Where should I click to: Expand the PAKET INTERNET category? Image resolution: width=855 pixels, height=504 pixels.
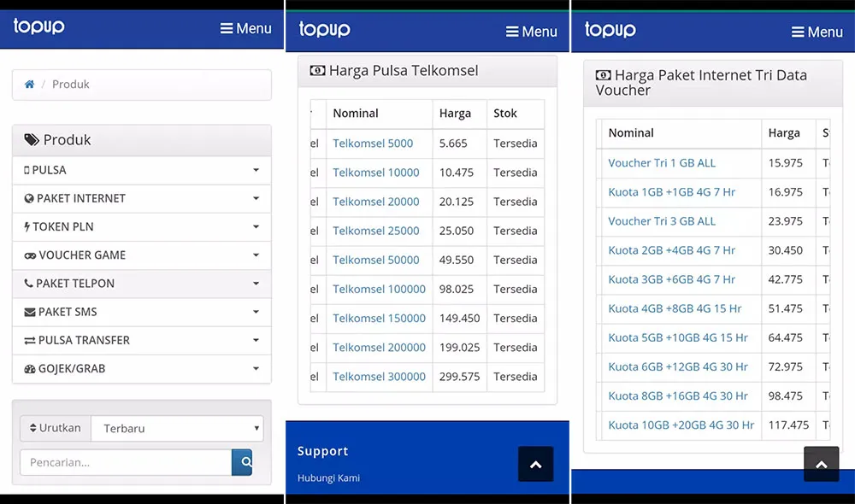142,198
